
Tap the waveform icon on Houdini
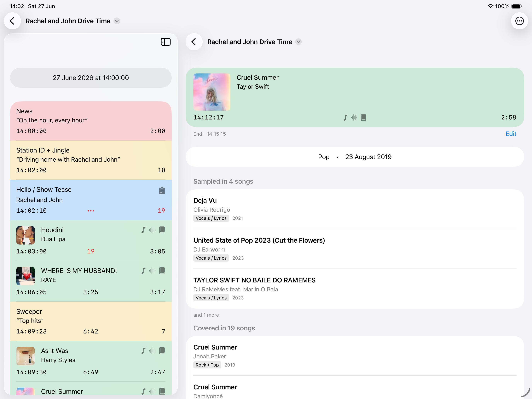coord(153,230)
